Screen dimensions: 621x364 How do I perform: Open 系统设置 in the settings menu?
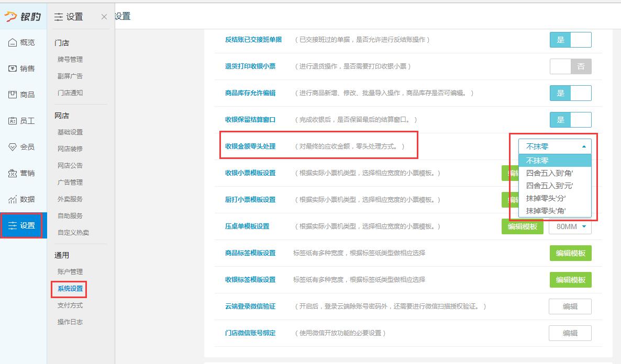click(x=70, y=289)
